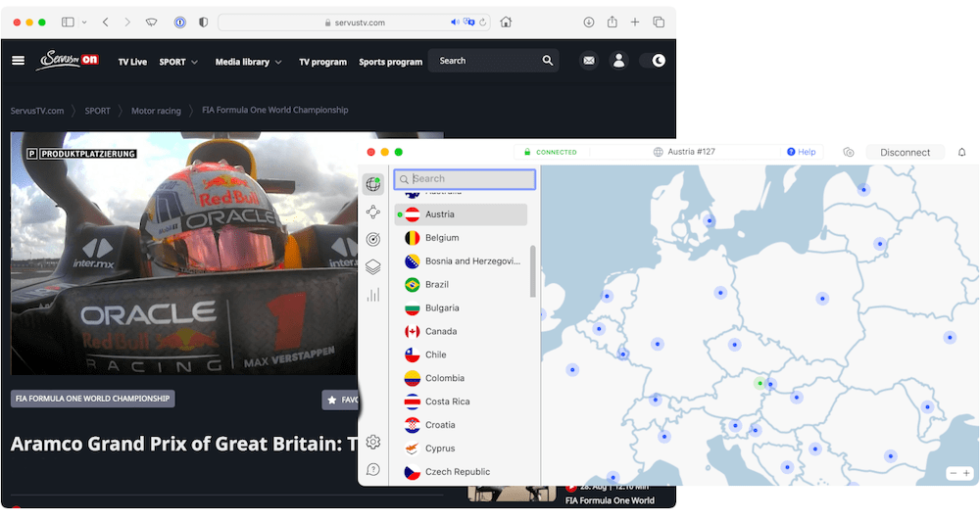The height and width of the screenshot is (520, 980).
Task: Open TV program page
Action: click(322, 62)
